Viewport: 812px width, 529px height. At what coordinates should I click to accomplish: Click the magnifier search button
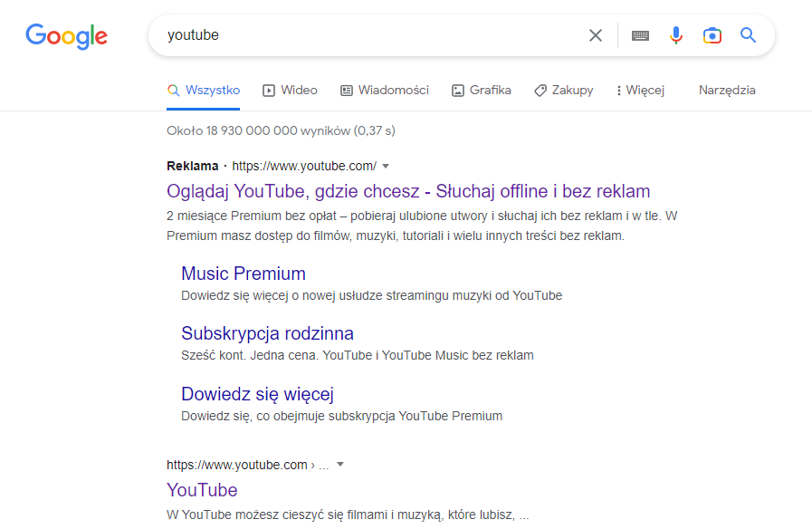coord(748,35)
